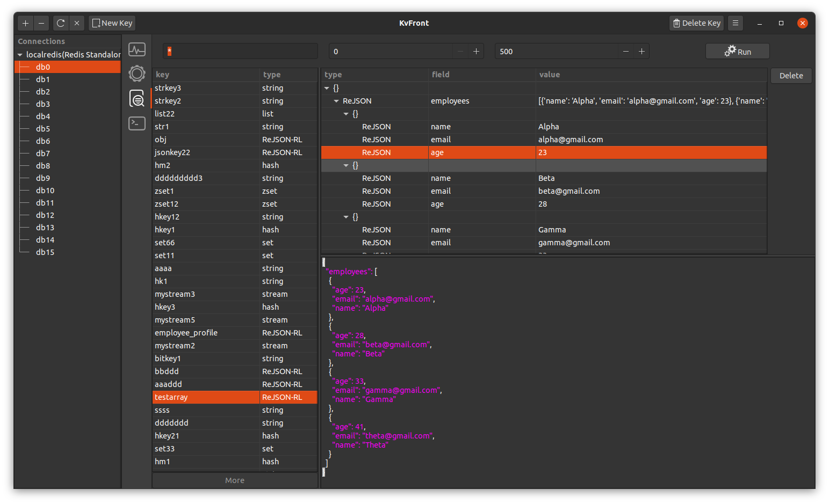
Task: Refresh connections with the reload icon
Action: click(61, 23)
